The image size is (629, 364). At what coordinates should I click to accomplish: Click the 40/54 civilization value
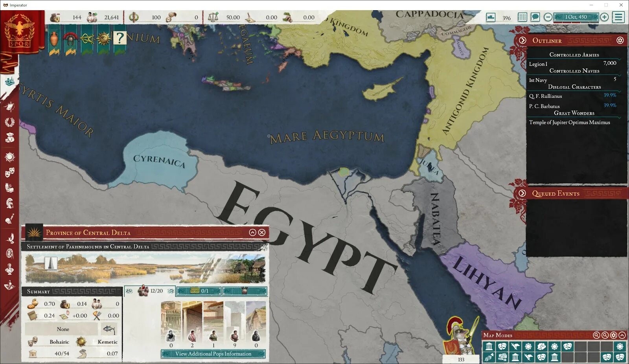pyautogui.click(x=61, y=353)
